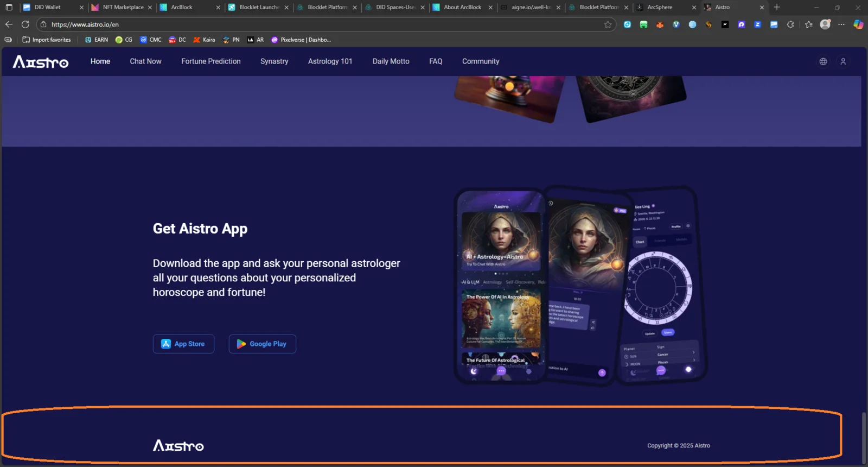
Task: Open the browser Favorites list
Action: pos(809,24)
